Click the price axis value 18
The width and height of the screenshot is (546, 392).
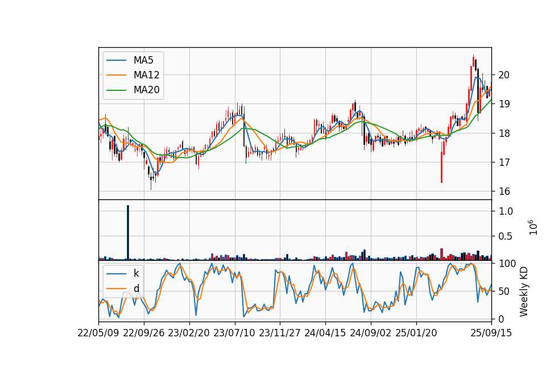tap(503, 133)
